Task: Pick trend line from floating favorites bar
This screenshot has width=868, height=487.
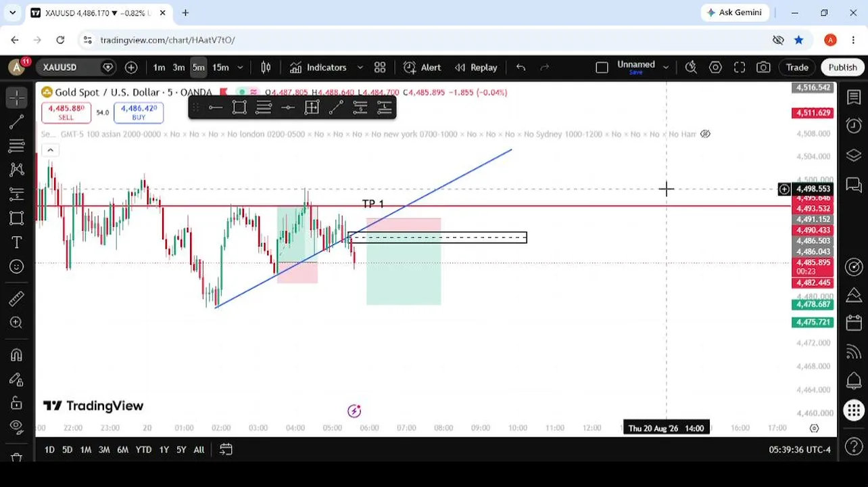Action: click(x=336, y=108)
